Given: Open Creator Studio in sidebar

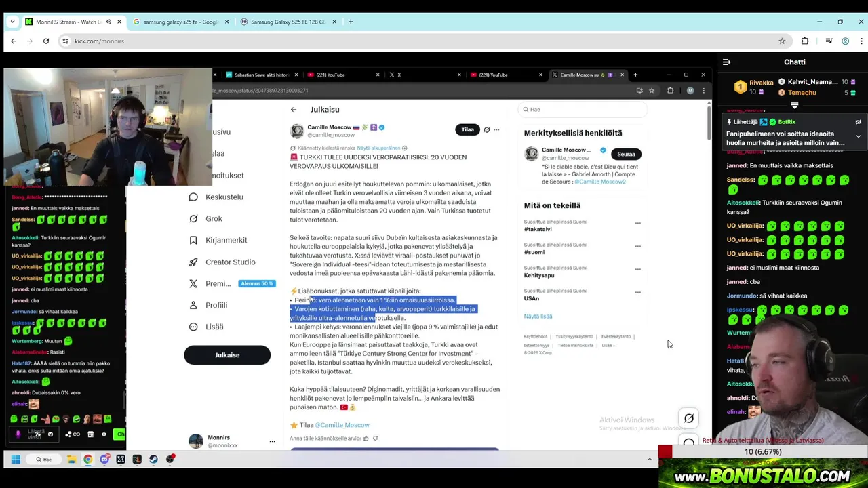Looking at the screenshot, I should [x=222, y=262].
